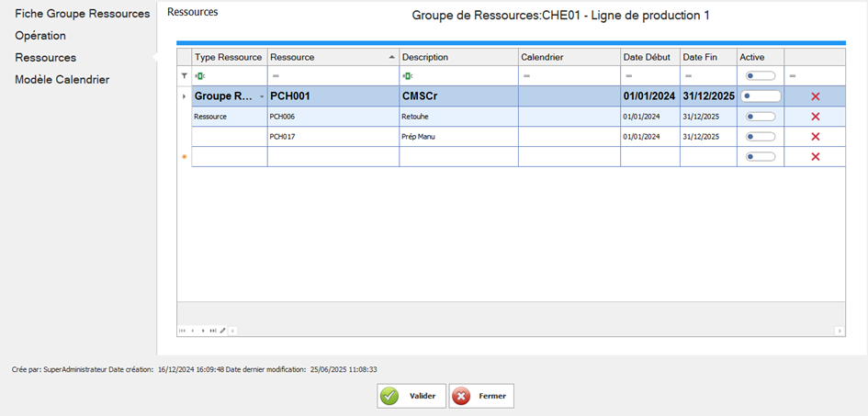Toggle Active switch for PCH001

pos(761,96)
